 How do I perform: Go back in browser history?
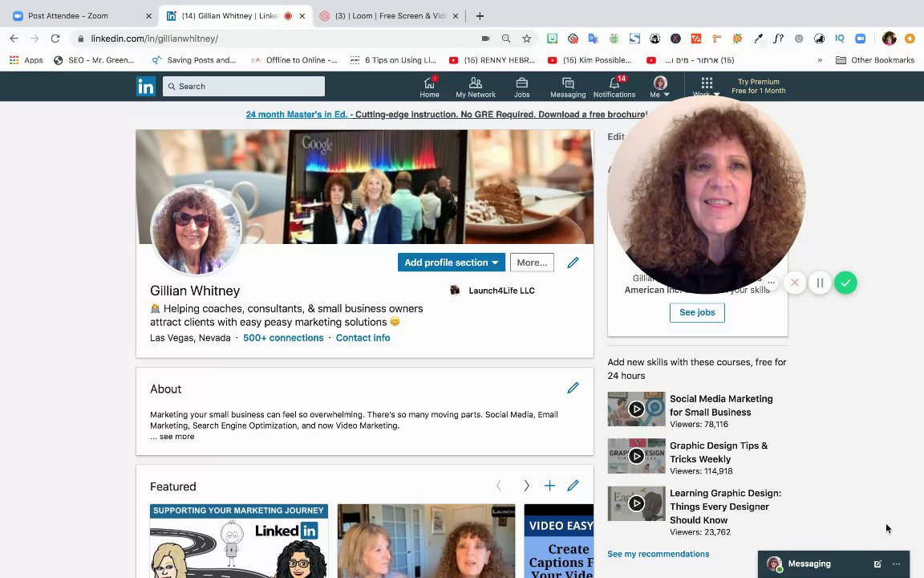coord(14,39)
